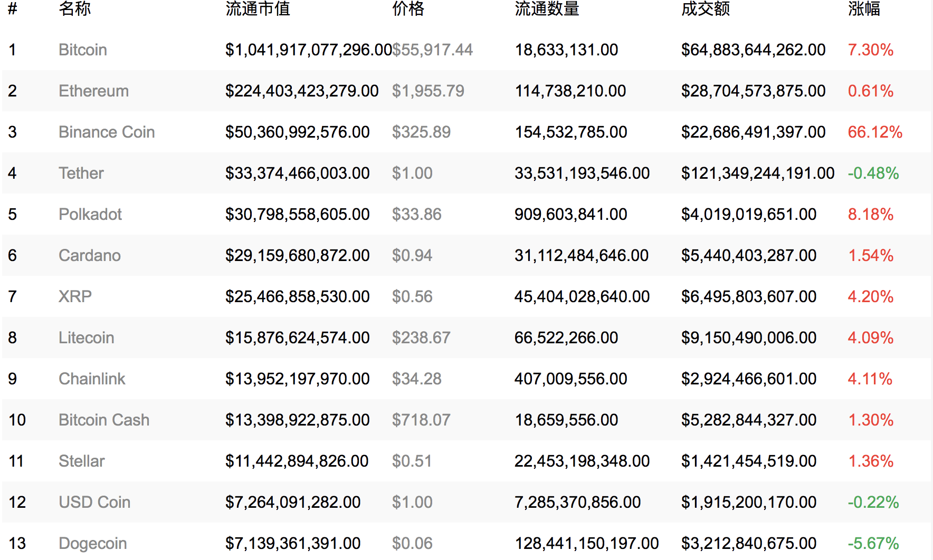Image resolution: width=933 pixels, height=560 pixels.
Task: Sort by the 流通数量 column header
Action: (547, 8)
